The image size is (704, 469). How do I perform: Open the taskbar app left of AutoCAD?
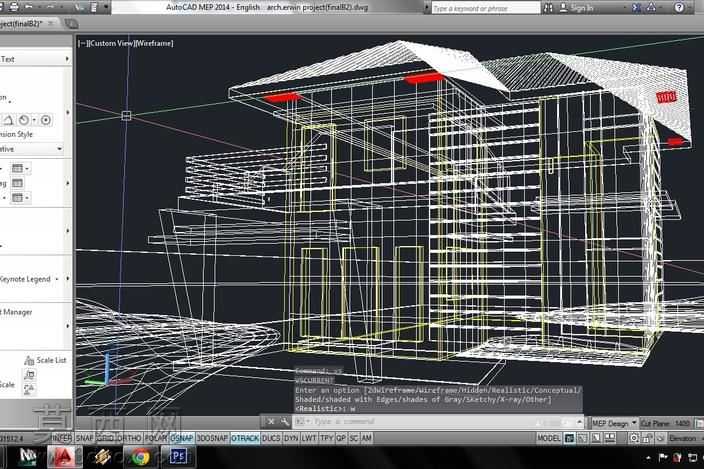(29, 457)
